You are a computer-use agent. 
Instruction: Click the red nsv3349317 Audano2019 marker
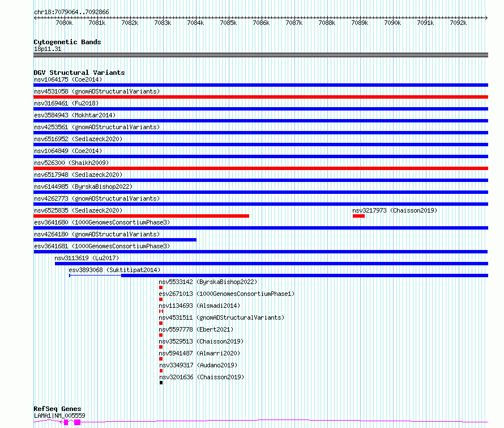(161, 371)
